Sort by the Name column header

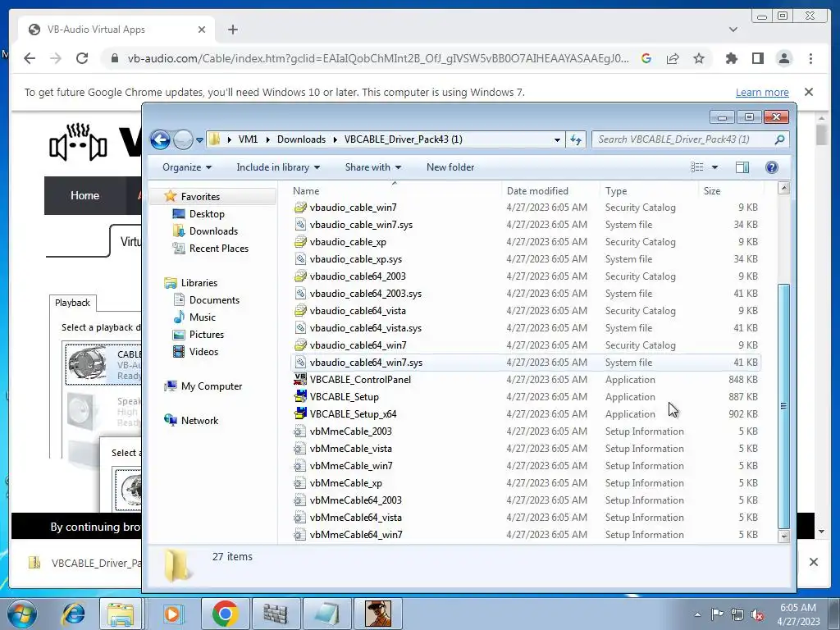pos(395,190)
